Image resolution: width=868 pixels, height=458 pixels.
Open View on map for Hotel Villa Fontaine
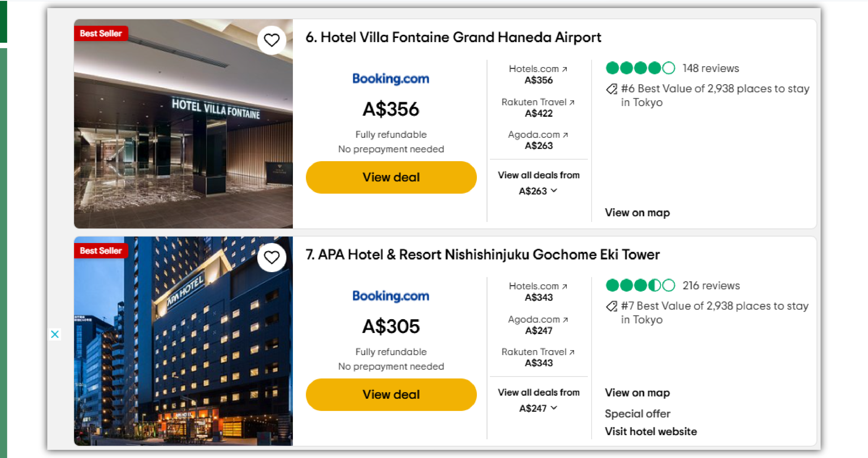click(x=637, y=213)
